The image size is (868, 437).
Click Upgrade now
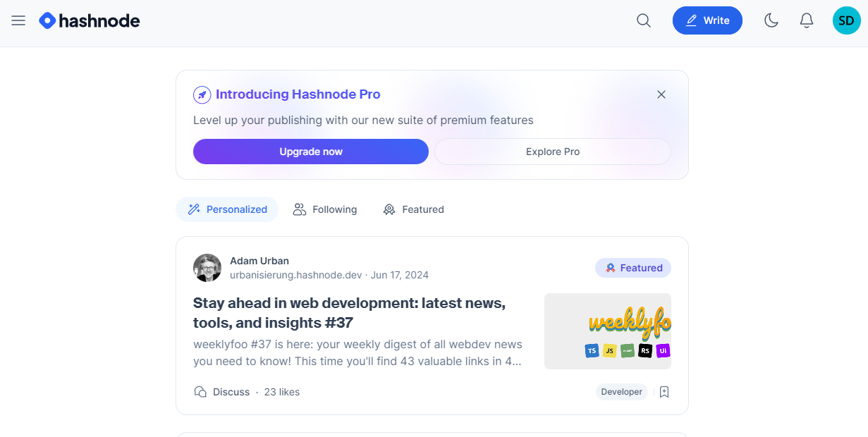point(311,152)
